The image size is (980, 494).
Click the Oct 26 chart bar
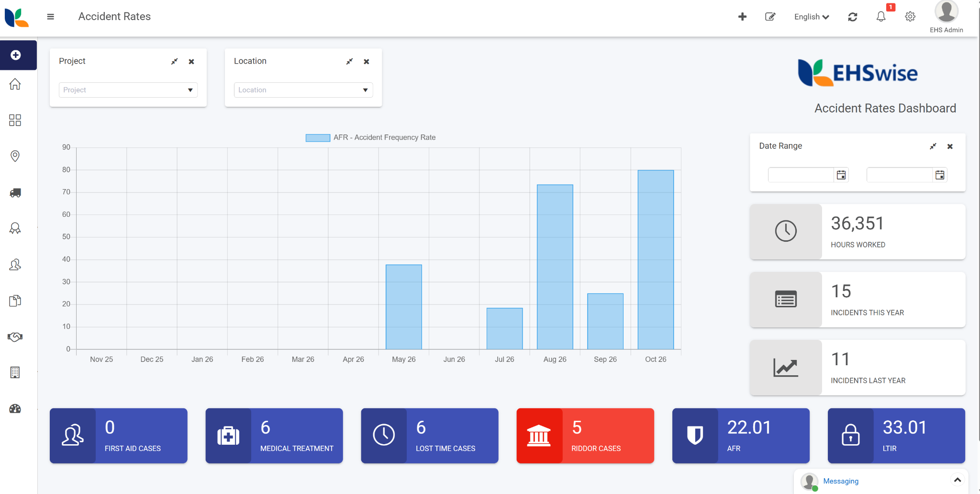(x=656, y=259)
